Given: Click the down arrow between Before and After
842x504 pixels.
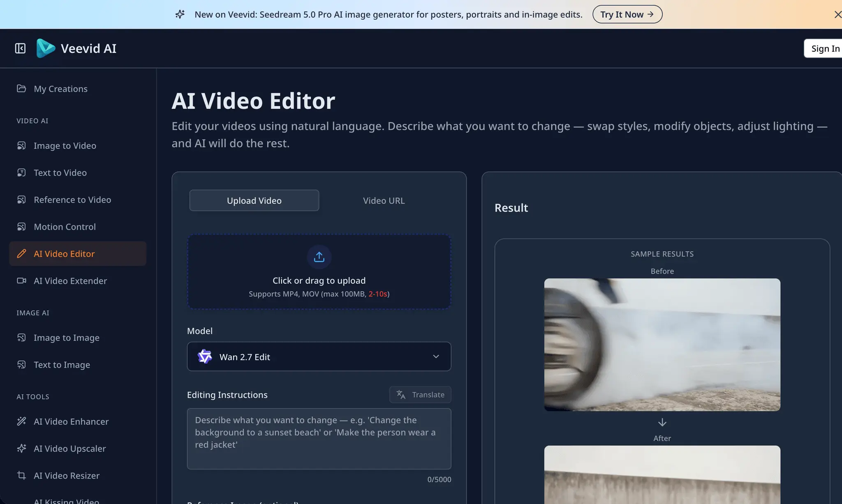Looking at the screenshot, I should point(662,422).
